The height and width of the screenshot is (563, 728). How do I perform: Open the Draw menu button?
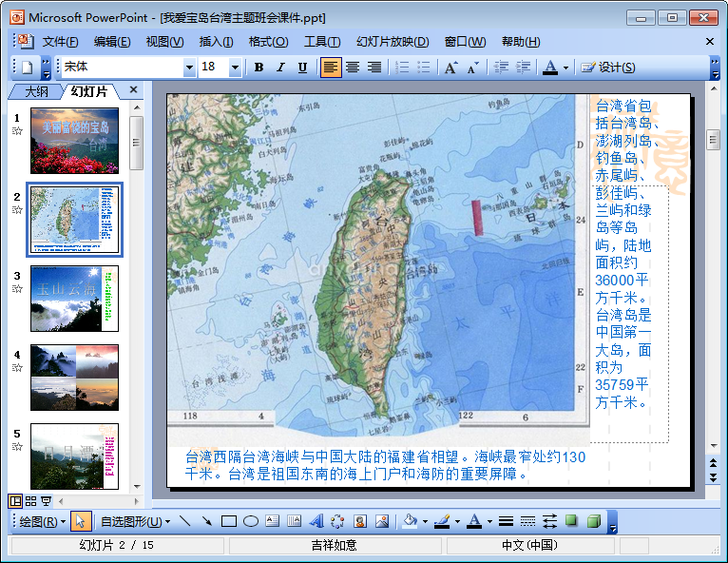(x=42, y=521)
